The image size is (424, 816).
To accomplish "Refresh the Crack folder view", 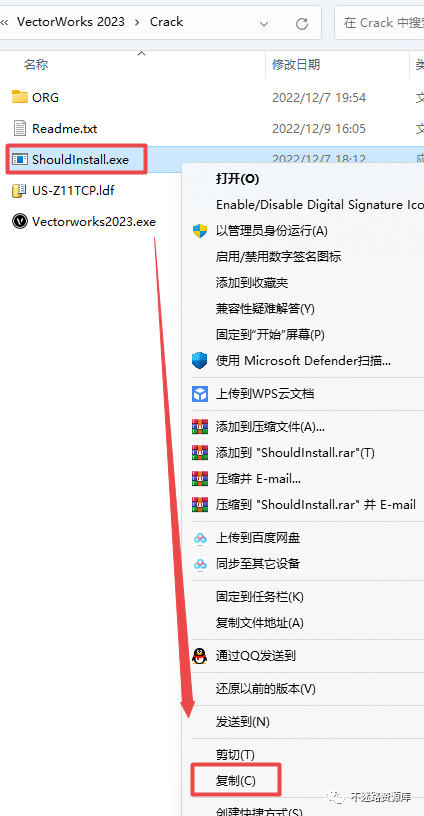I will tap(302, 23).
